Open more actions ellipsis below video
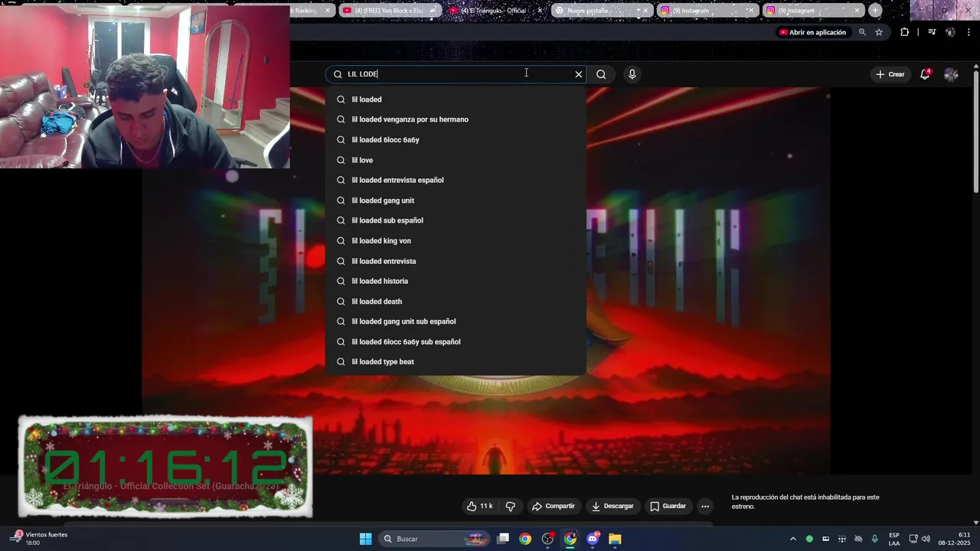Screen dimensions: 980x551 click(x=705, y=506)
